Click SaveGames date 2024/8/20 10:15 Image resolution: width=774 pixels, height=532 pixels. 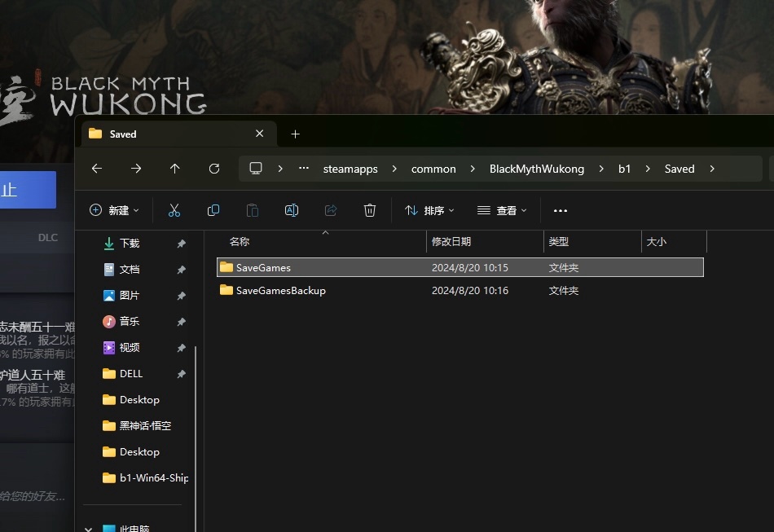point(470,267)
